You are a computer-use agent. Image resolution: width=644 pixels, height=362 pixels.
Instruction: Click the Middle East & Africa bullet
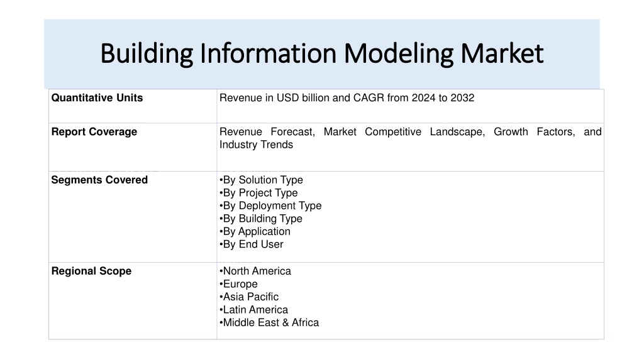(269, 322)
